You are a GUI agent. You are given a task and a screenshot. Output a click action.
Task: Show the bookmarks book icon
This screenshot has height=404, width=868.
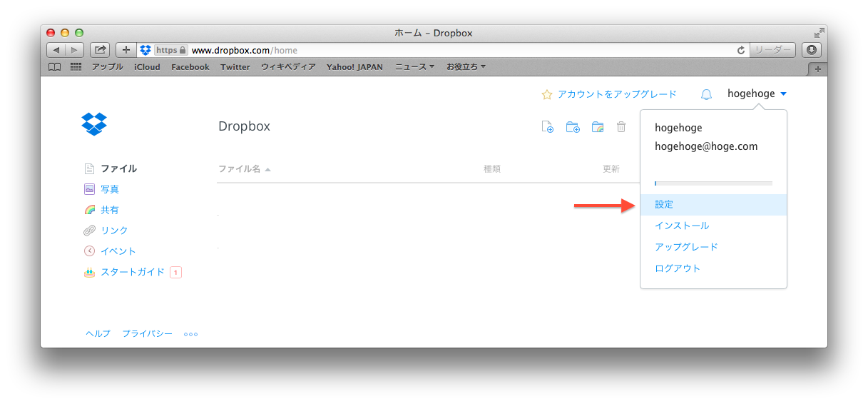(x=54, y=67)
